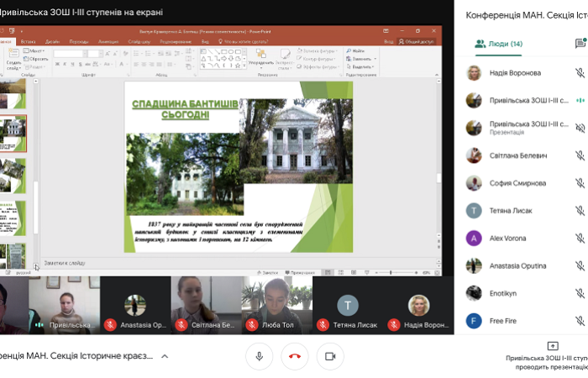Click the muted mic icon beside Alex Vorona
The height and width of the screenshot is (378, 588).
pyautogui.click(x=580, y=238)
